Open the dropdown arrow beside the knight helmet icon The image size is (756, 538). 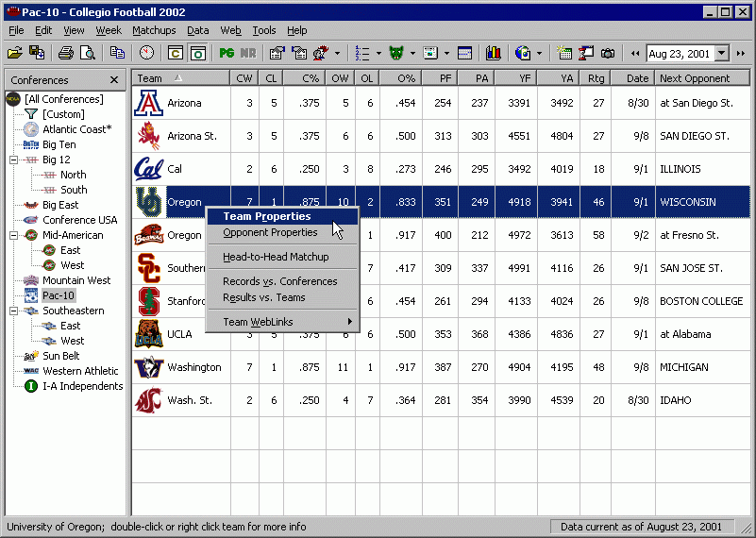point(337,53)
